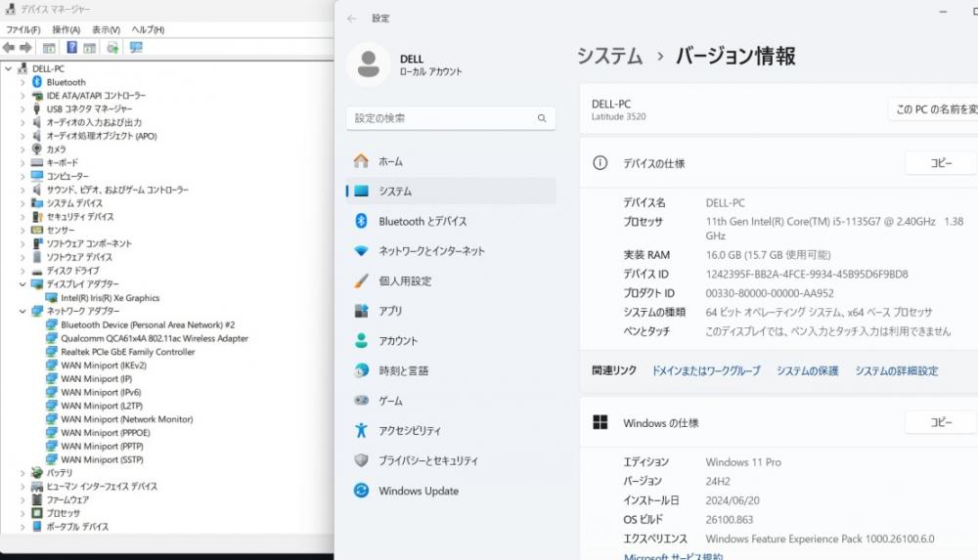This screenshot has width=978, height=560.
Task: Open アカウント in Settings sidebar
Action: pos(450,341)
